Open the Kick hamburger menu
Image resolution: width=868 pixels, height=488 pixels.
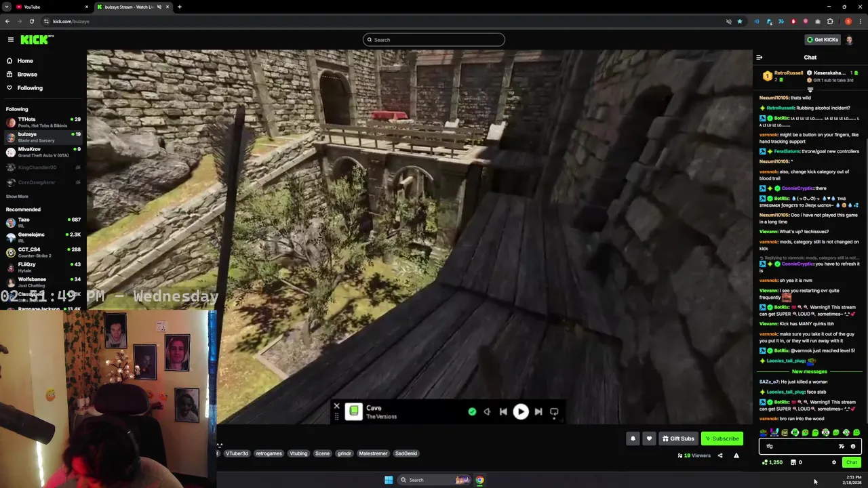(x=11, y=40)
